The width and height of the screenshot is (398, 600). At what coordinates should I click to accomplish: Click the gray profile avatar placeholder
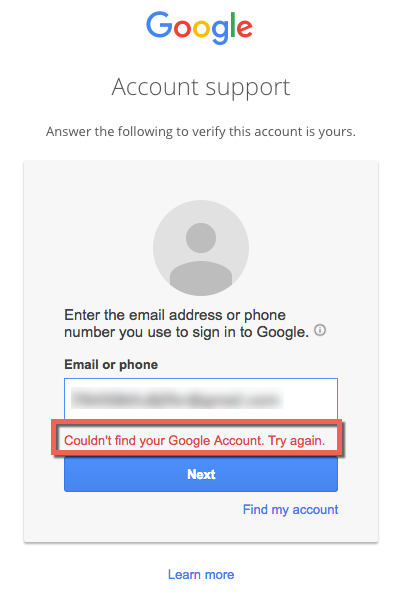point(201,248)
